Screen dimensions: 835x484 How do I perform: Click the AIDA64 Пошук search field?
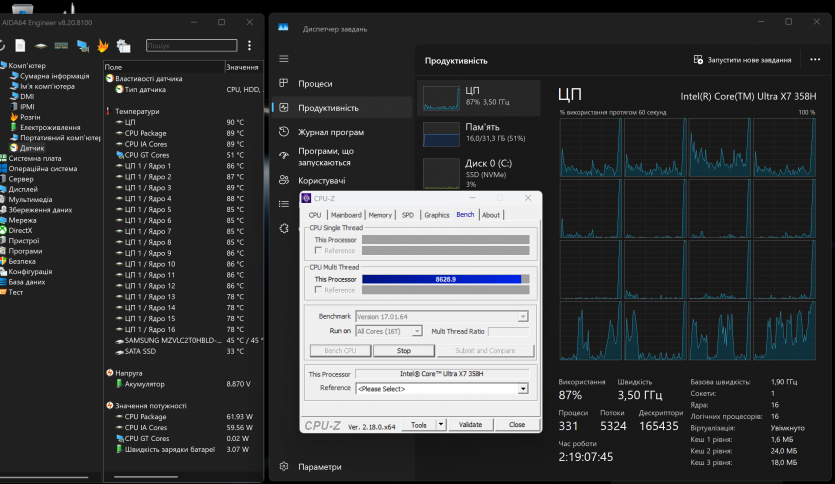[x=190, y=46]
